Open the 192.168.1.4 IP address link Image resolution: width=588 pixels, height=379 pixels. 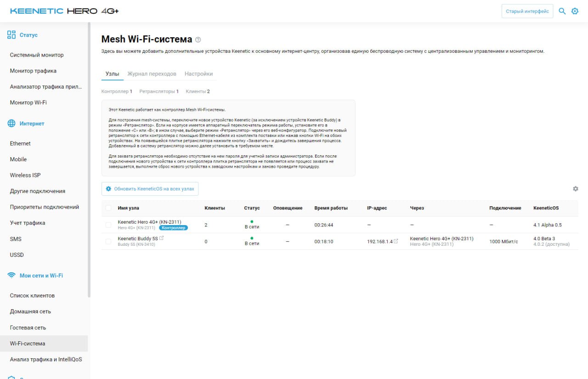pyautogui.click(x=380, y=242)
